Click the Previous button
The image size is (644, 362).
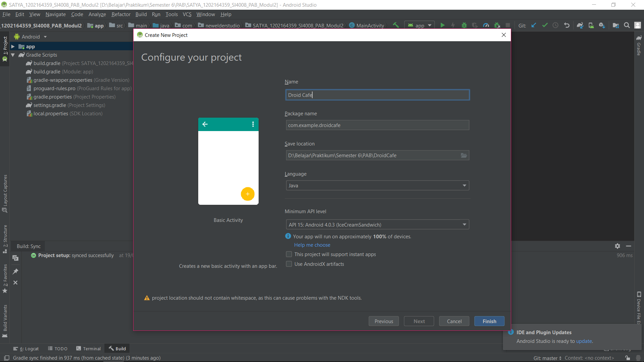[384, 321]
